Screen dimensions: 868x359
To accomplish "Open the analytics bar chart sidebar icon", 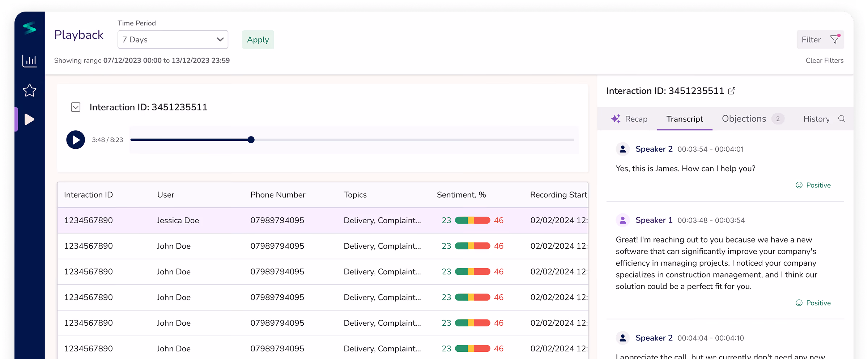I will click(x=30, y=61).
